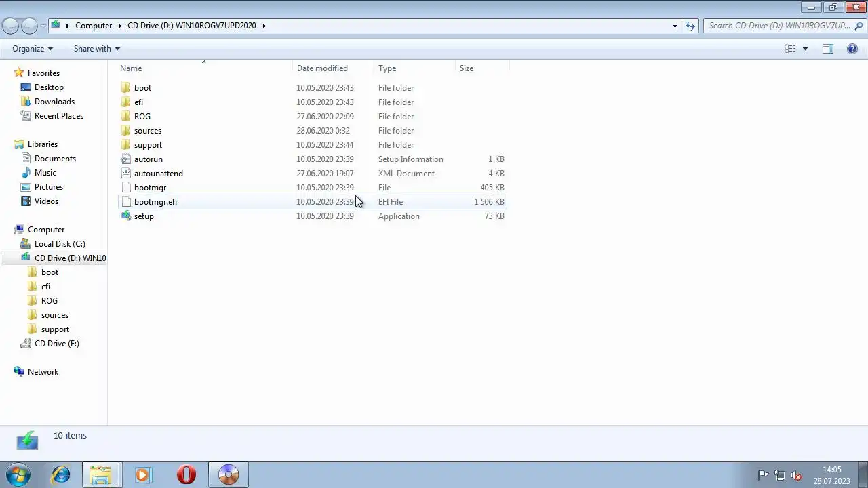The width and height of the screenshot is (868, 488).
Task: Select Local Disk (C:) in navigation pane
Action: coord(60,244)
